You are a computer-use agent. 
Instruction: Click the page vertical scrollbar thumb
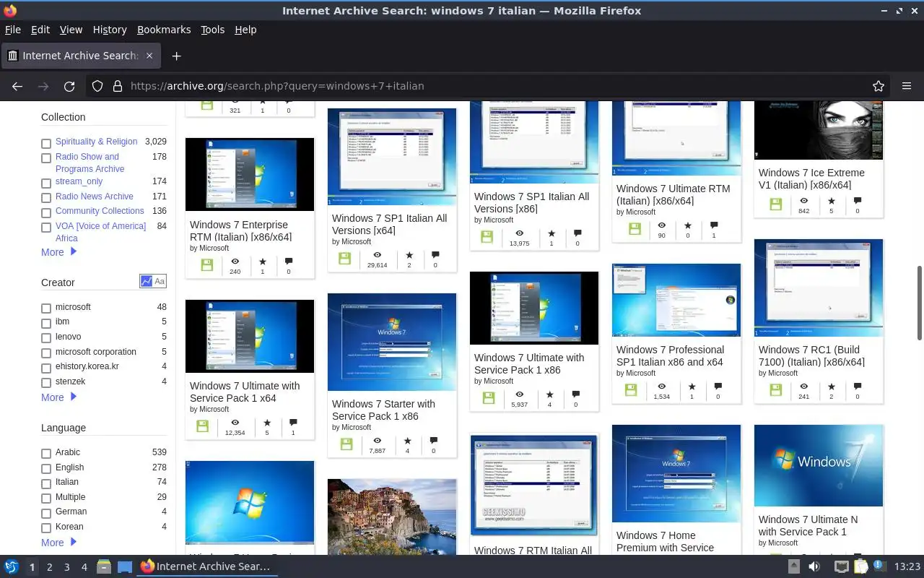click(x=920, y=302)
